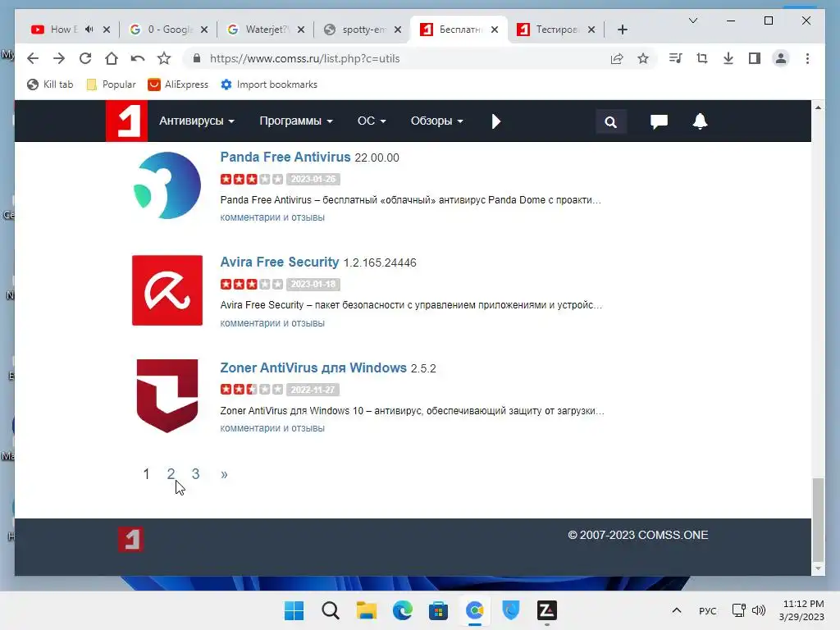Go to page 3 of the list

coord(195,474)
